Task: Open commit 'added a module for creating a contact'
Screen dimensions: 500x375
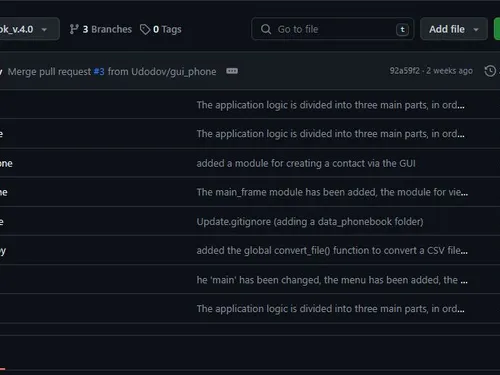Action: click(306, 163)
